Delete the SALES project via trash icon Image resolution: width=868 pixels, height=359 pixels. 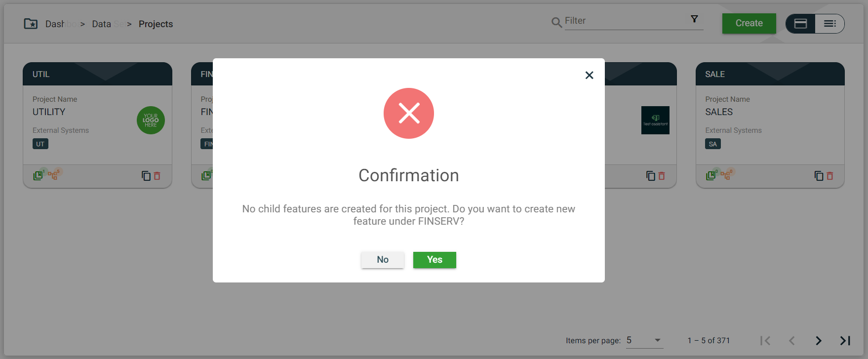830,176
